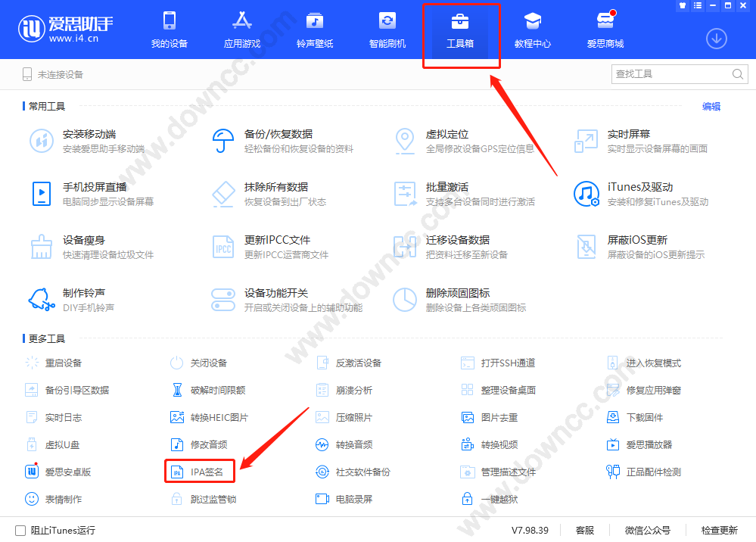Image resolution: width=756 pixels, height=542 pixels.
Task: Open the download manager arrow button
Action: (716, 38)
